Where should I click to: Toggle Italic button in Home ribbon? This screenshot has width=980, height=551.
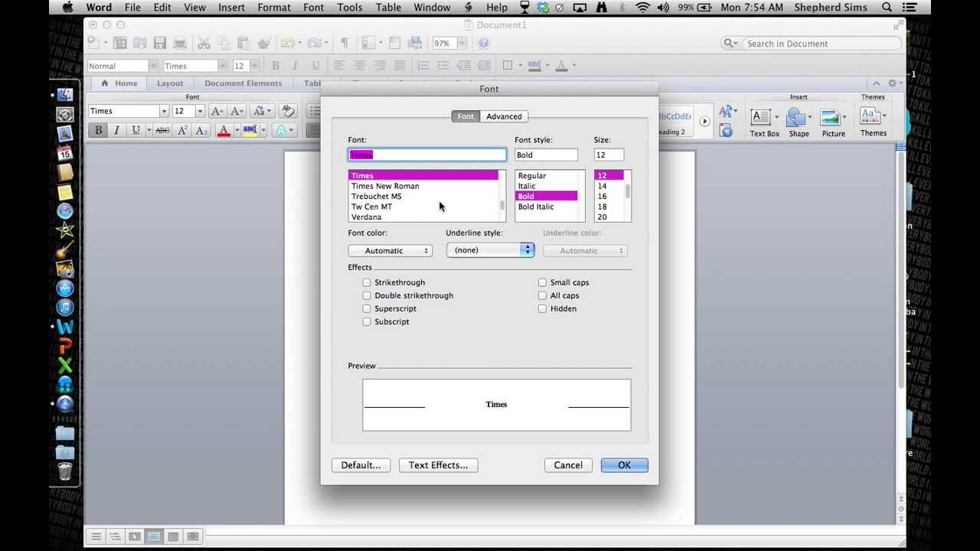116,131
